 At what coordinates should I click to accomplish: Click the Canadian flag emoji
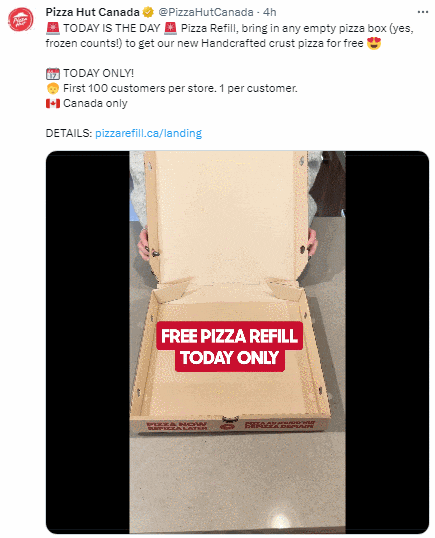coord(53,103)
